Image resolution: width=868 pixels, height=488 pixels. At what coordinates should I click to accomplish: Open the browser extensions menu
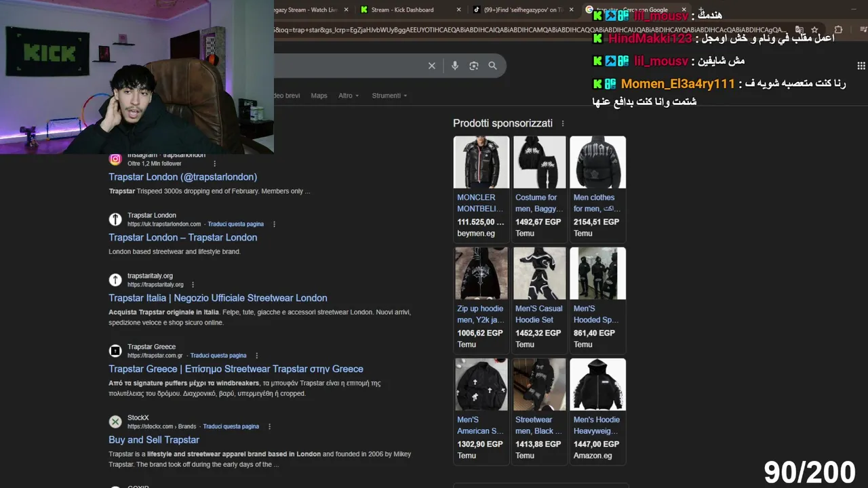coord(838,30)
